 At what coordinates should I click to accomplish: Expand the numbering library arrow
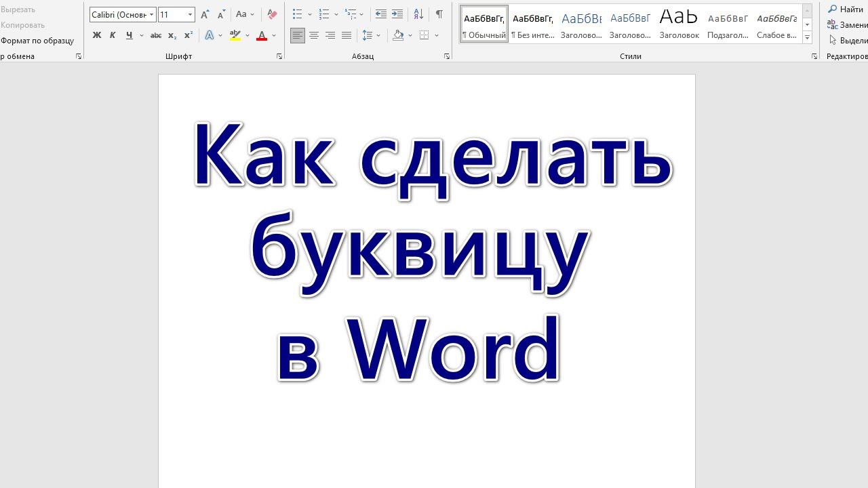[x=336, y=14]
